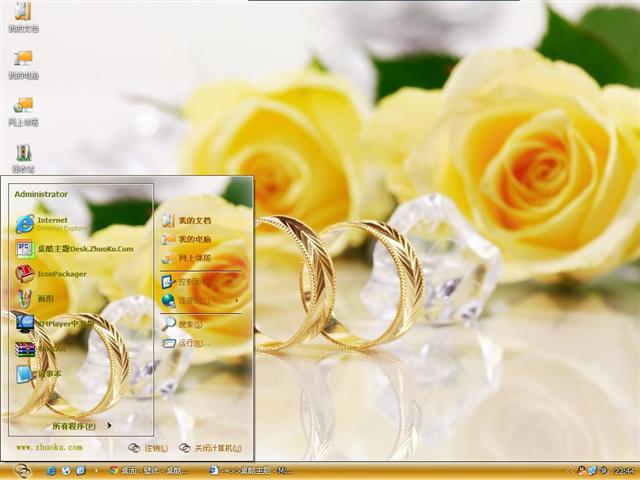Open WinRAR archive icon in Start menu
Viewport: 640px width, 480px height.
pos(41,349)
